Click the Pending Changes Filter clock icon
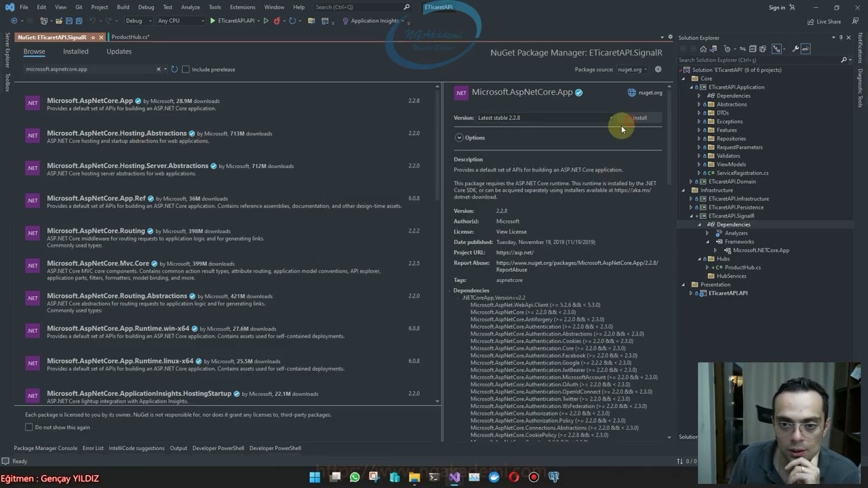Screen dimensions: 868x488 coord(727,49)
